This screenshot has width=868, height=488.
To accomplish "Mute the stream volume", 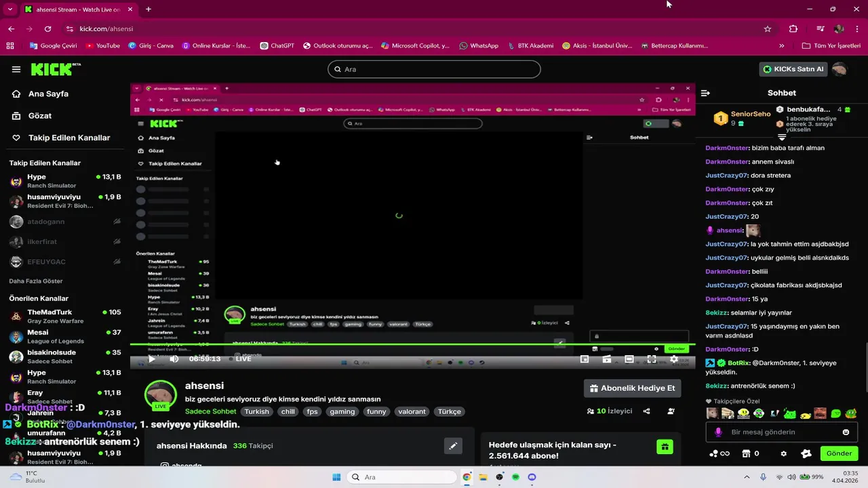I will pos(174,359).
